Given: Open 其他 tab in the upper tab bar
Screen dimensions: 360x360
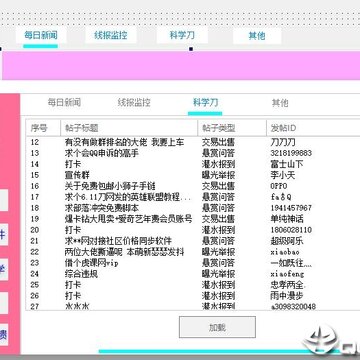Looking at the screenshot, I should 257,35.
